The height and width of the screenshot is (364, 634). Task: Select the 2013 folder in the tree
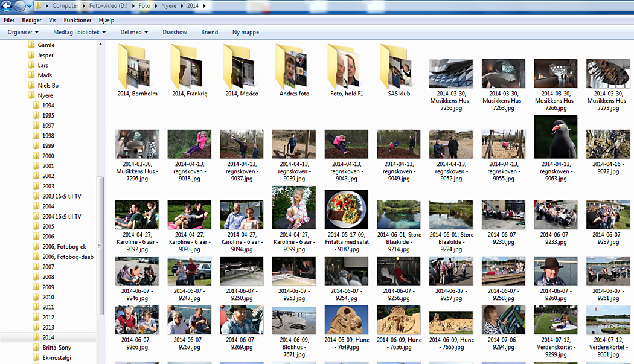pos(48,327)
